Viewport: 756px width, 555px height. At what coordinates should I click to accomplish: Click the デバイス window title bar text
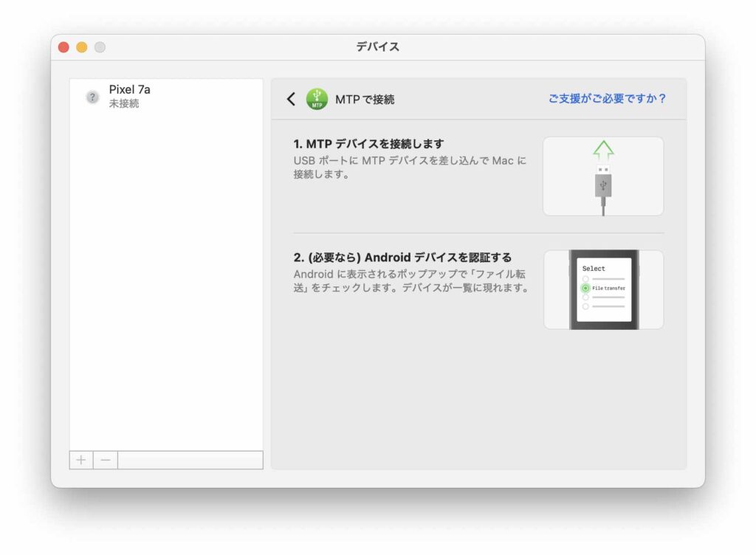[x=377, y=47]
